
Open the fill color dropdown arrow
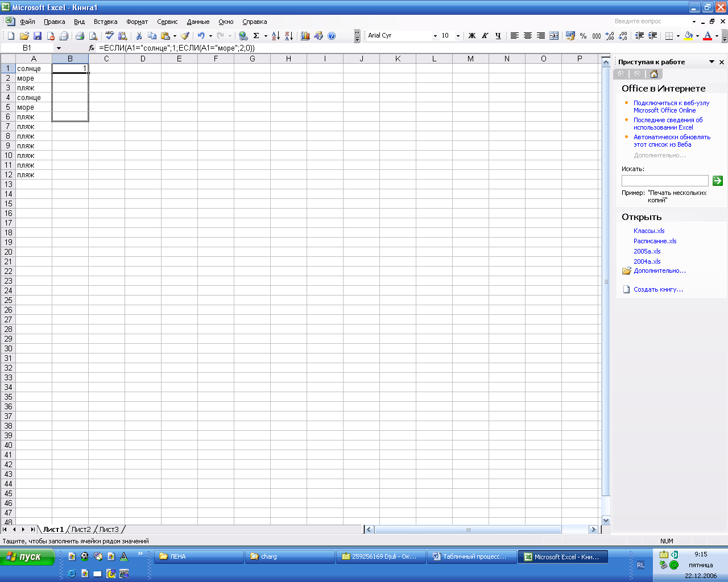click(697, 36)
